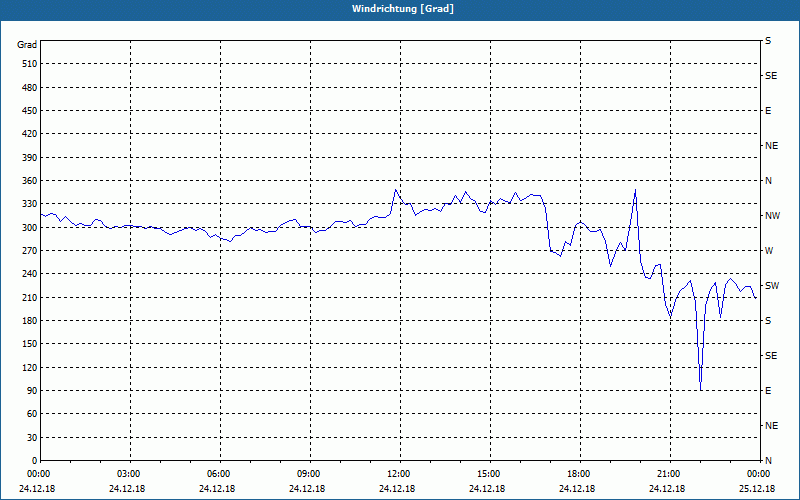This screenshot has width=800, height=500.
Task: Click the 0 degree axis label
Action: point(35,460)
